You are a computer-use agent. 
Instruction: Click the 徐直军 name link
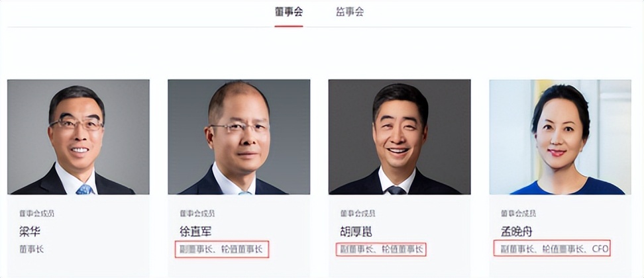pyautogui.click(x=195, y=232)
